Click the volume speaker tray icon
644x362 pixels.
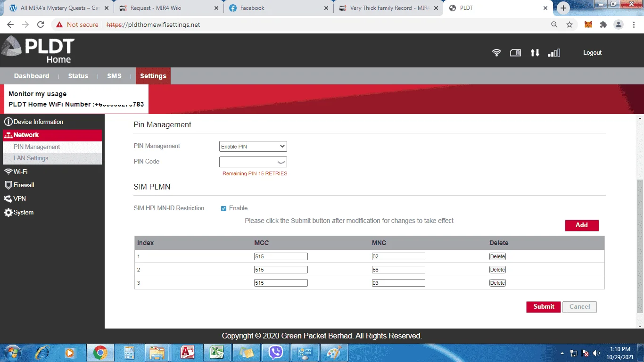pos(596,353)
